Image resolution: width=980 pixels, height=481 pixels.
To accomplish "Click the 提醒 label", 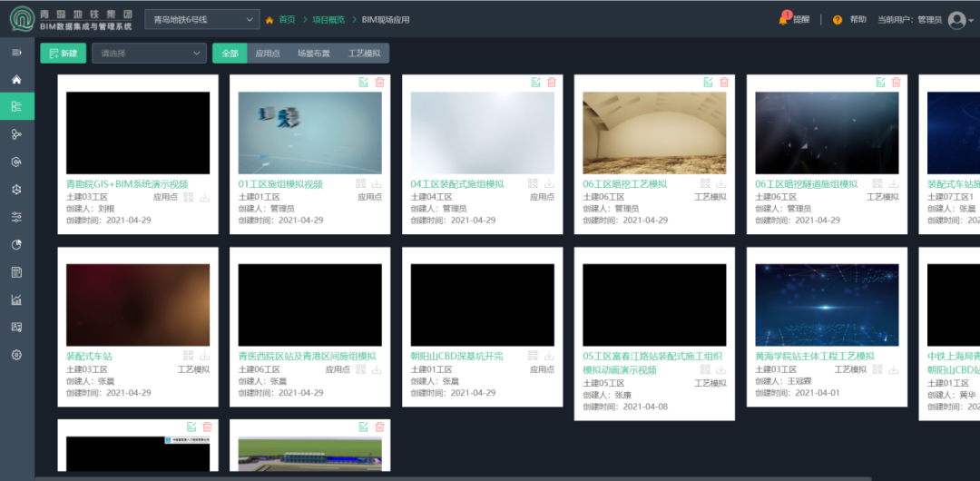I will pyautogui.click(x=801, y=19).
